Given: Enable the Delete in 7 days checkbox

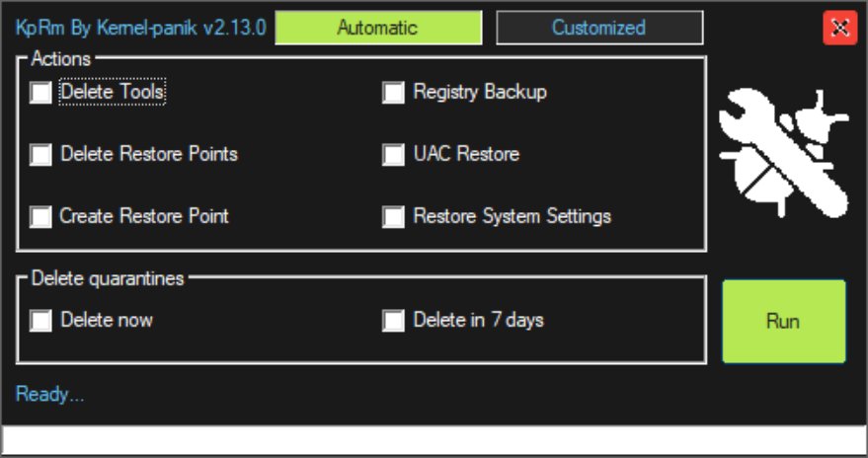Looking at the screenshot, I should 394,321.
